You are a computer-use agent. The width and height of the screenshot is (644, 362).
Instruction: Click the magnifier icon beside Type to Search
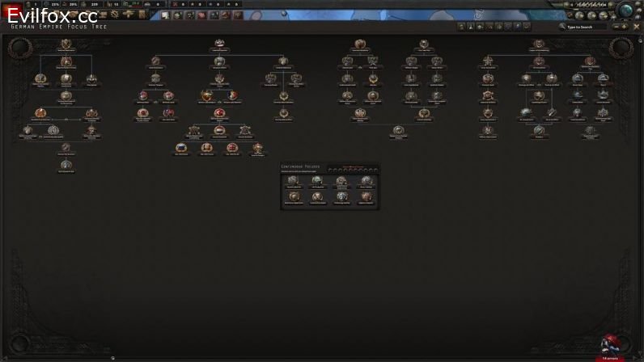(561, 27)
